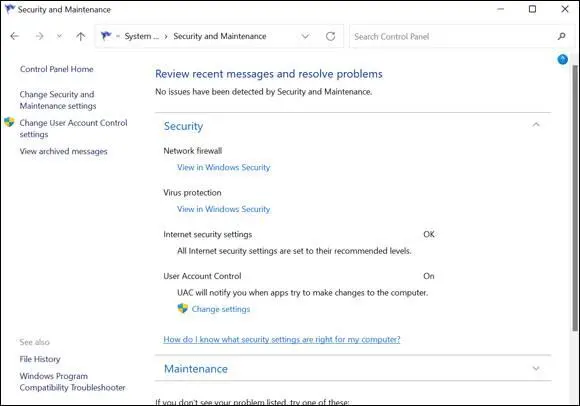View Network firewall in Windows Security
Image resolution: width=580 pixels, height=406 pixels.
[x=223, y=167]
